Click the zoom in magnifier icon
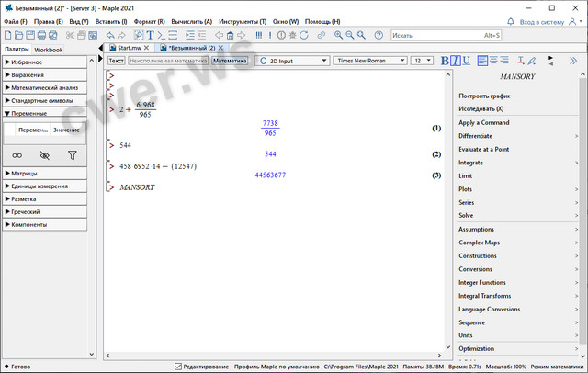The image size is (588, 373). (338, 35)
